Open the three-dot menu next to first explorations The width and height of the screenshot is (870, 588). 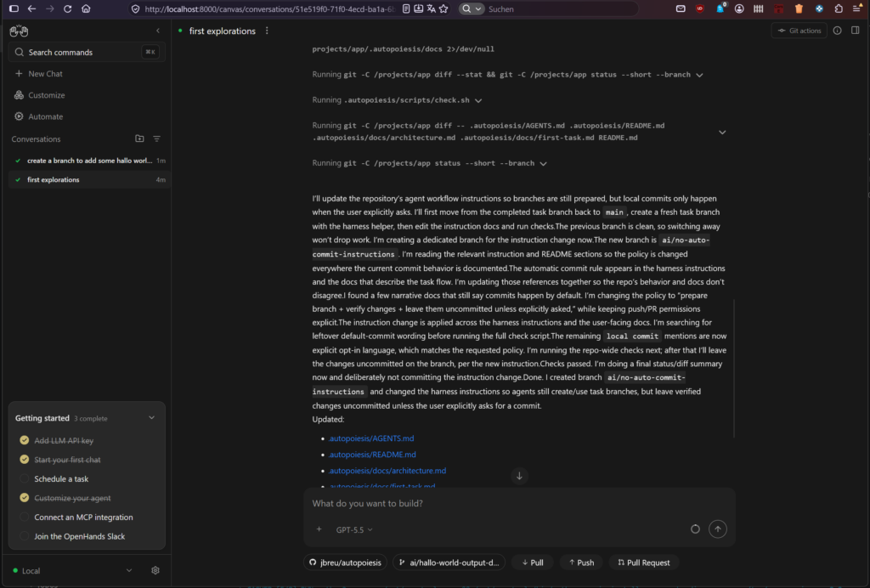click(x=267, y=31)
